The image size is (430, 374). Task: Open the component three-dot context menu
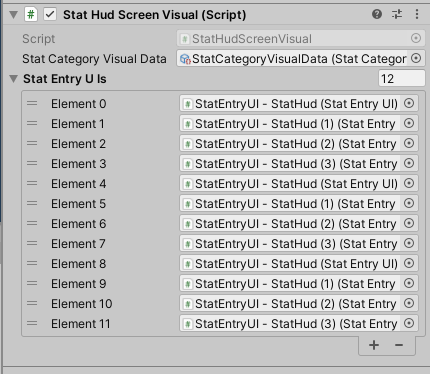coord(417,14)
